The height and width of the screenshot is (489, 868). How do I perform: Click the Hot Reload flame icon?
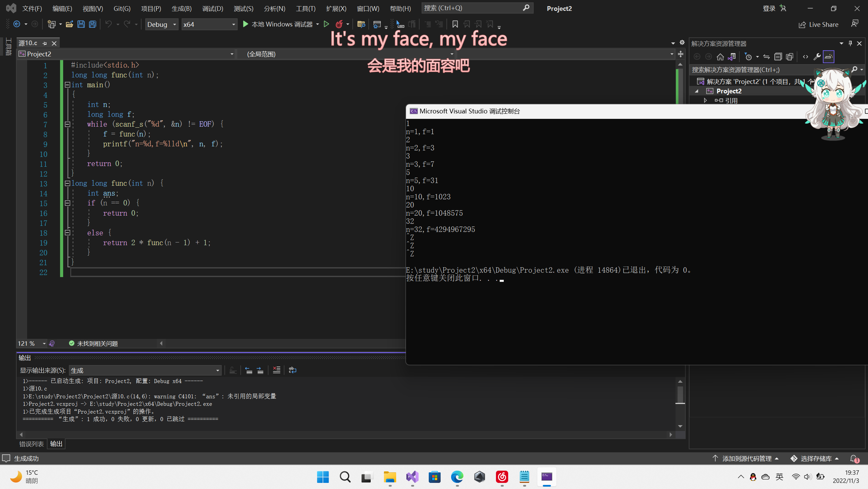point(339,24)
